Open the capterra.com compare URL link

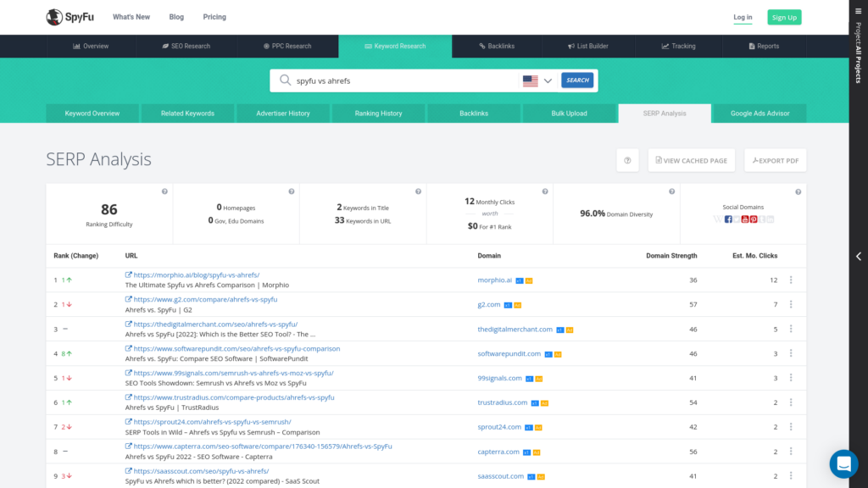263,446
